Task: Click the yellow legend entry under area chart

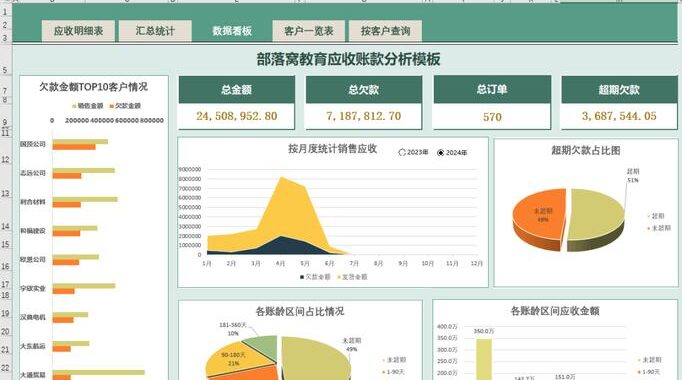Action: [352, 277]
